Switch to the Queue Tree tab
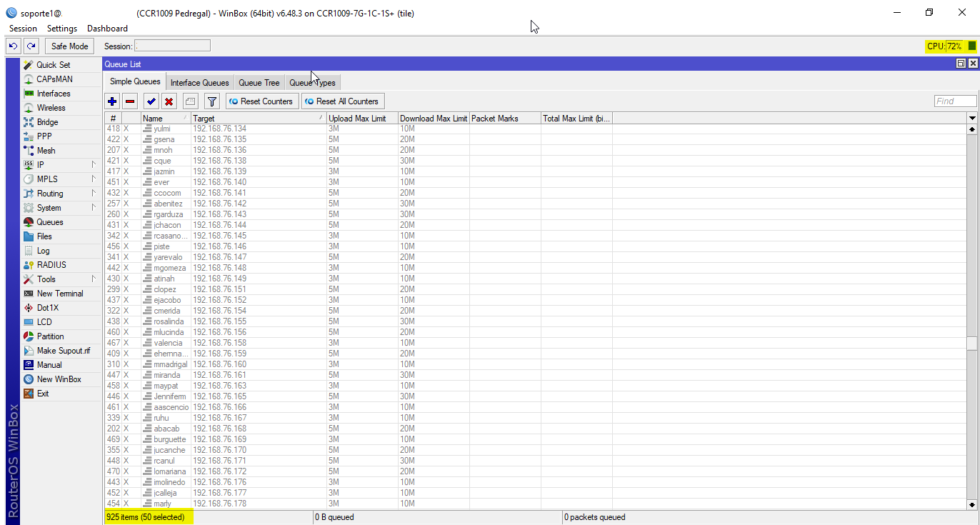This screenshot has width=980, height=525. 259,83
